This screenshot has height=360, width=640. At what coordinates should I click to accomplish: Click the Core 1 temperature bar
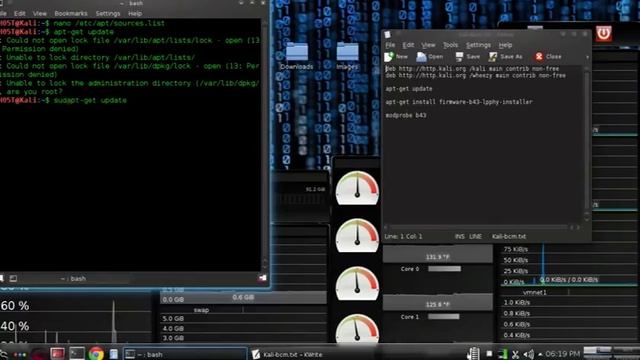443,316
